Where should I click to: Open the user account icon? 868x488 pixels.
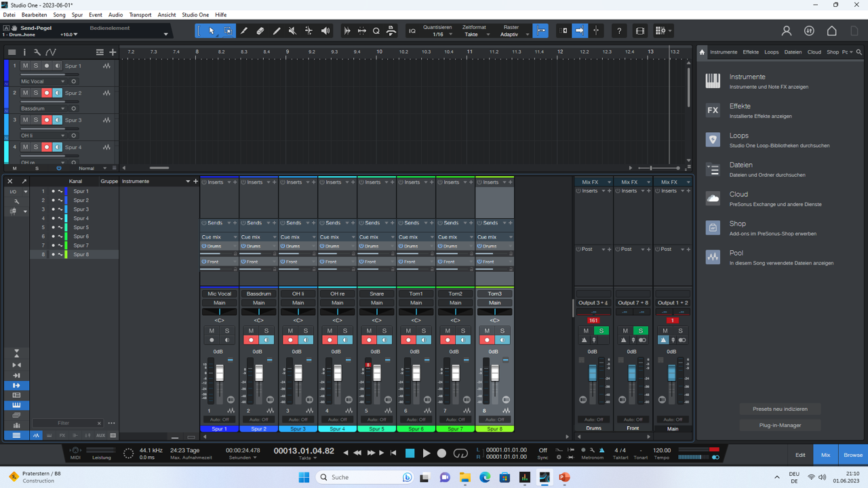coord(787,30)
